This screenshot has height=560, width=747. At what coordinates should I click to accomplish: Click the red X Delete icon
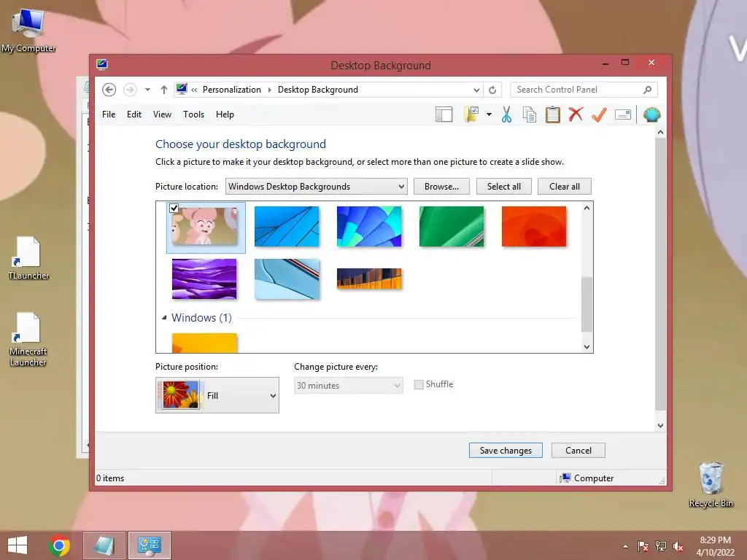576,114
